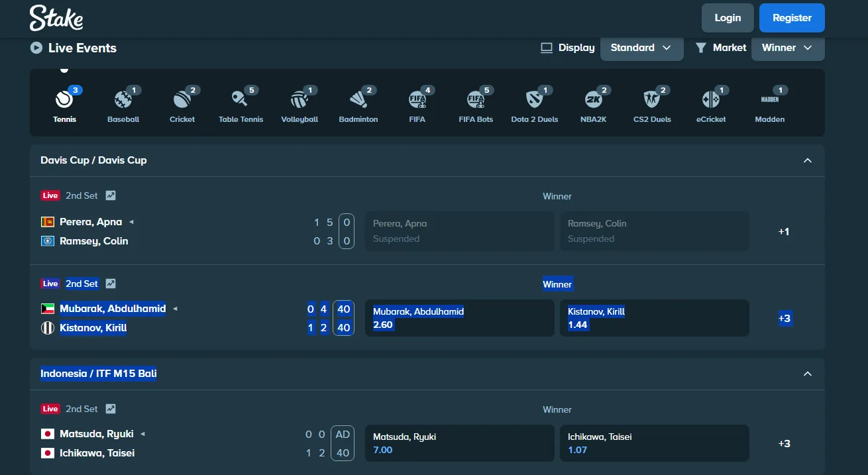
Task: Open stats chart for Perera vs Ramsey
Action: tap(111, 195)
